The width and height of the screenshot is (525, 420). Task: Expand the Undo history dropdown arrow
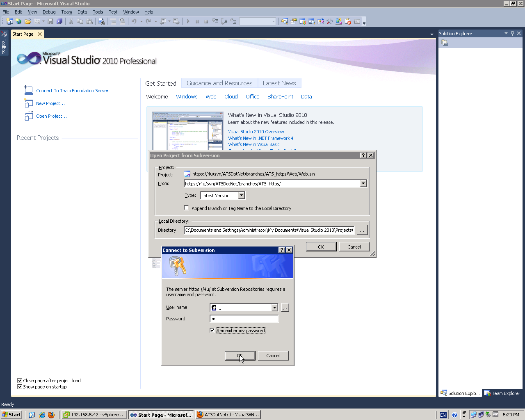click(x=141, y=21)
